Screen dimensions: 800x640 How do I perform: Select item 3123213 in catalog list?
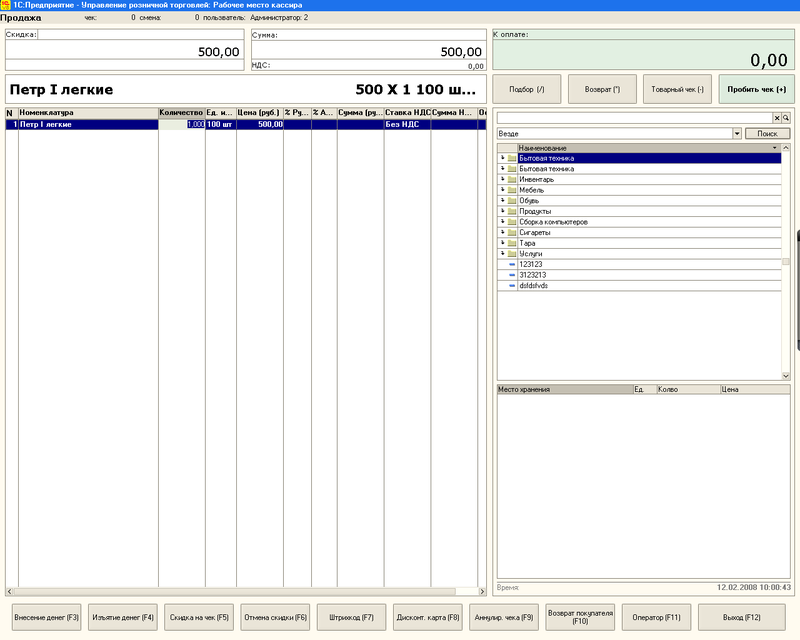639,275
